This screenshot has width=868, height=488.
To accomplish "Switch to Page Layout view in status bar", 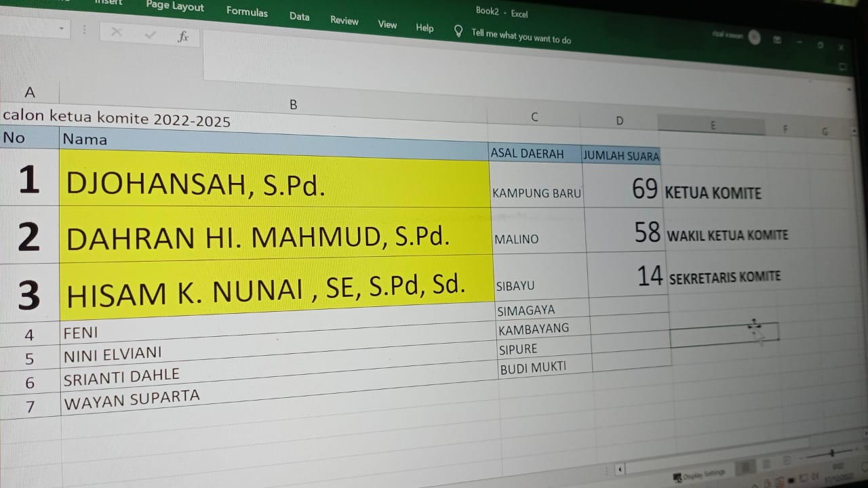I will [x=766, y=464].
